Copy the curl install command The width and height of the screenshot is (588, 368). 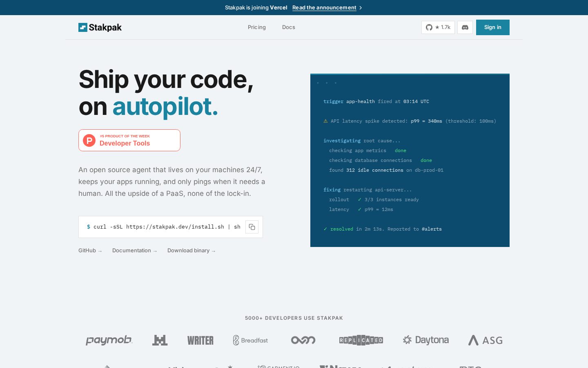252,227
